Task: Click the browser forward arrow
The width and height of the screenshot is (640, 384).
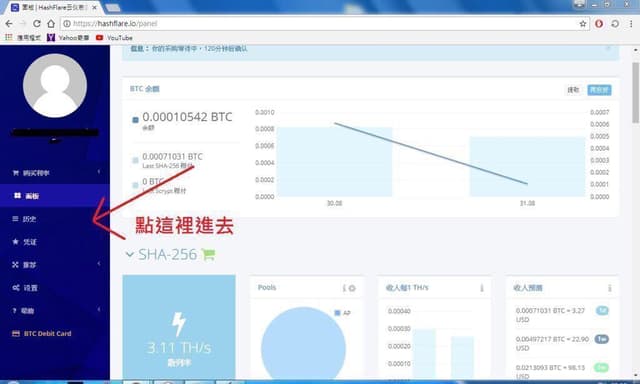Action: 23,24
